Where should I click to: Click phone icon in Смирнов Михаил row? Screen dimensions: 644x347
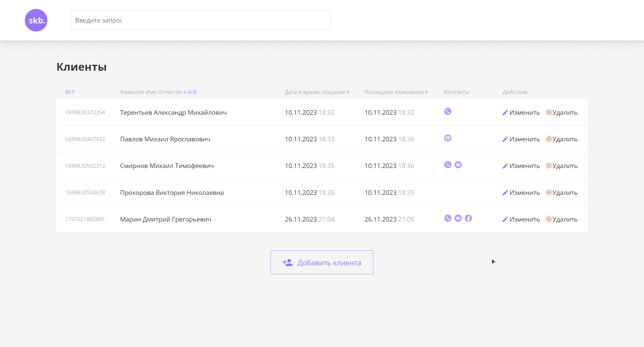448,165
